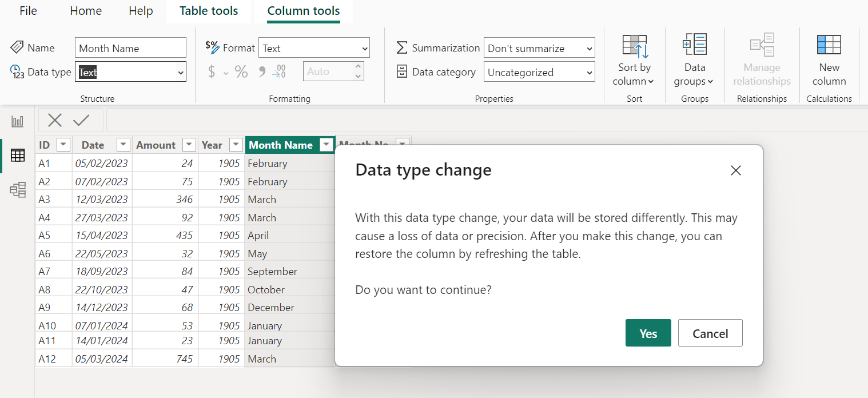Click the date 05/02/2023 cell

click(x=102, y=164)
